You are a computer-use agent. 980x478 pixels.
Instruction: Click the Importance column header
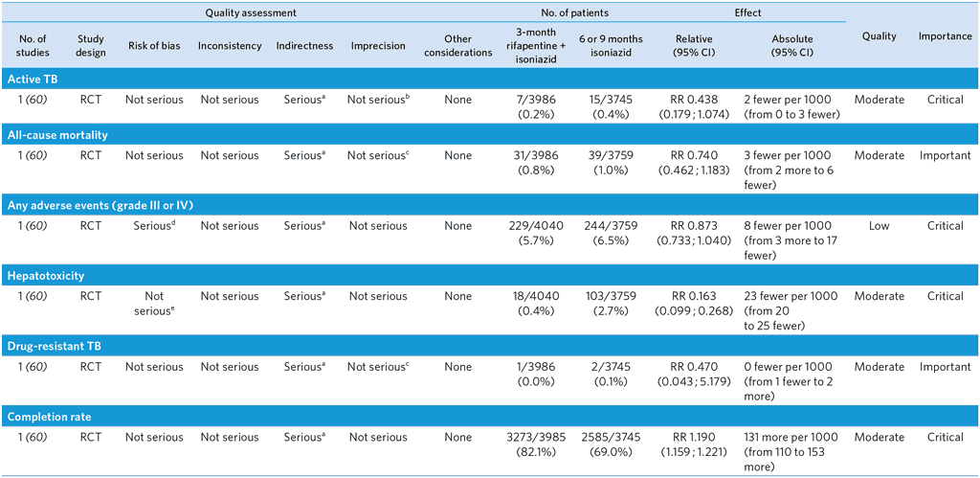945,36
